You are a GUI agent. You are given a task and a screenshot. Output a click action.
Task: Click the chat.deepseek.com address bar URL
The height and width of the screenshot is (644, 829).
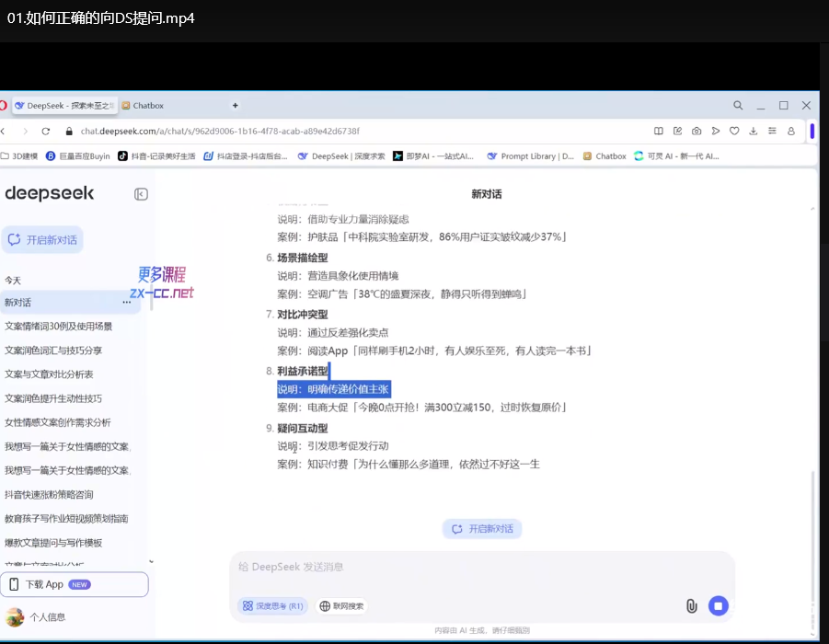(x=220, y=132)
